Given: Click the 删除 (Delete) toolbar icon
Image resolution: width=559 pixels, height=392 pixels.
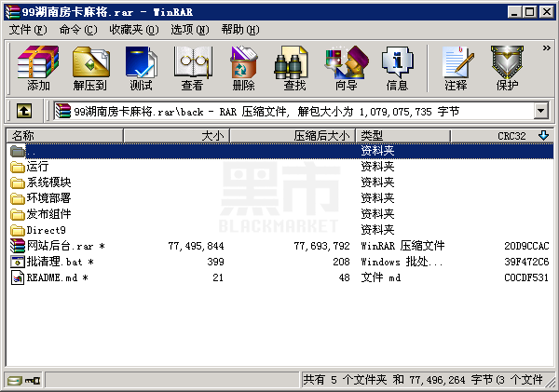Looking at the screenshot, I should coord(244,67).
